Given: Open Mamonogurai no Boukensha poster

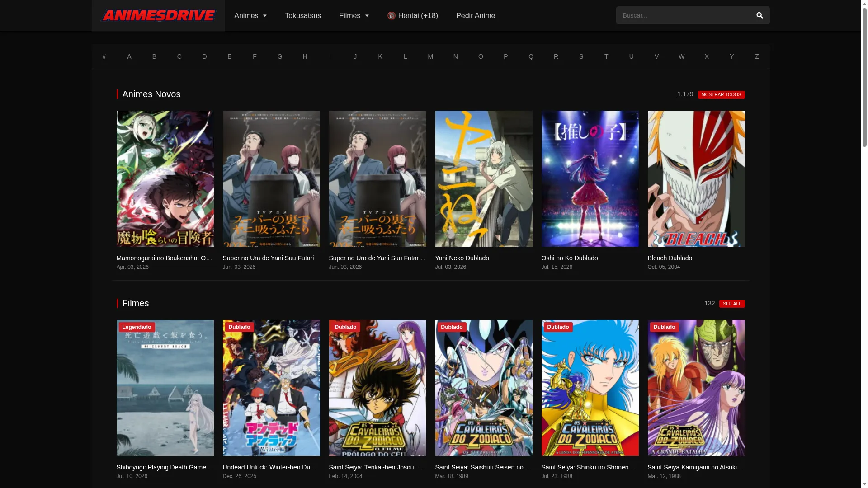Looking at the screenshot, I should point(165,178).
